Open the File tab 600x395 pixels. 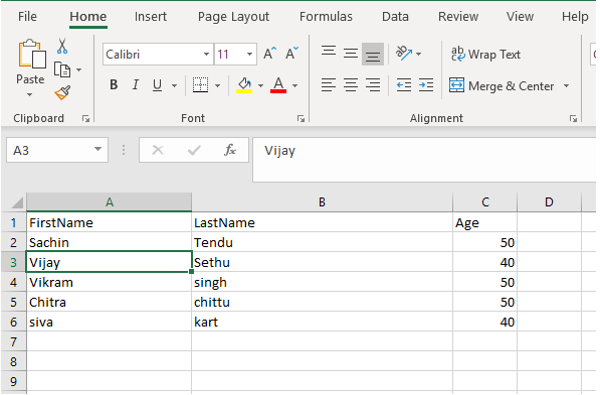click(28, 17)
